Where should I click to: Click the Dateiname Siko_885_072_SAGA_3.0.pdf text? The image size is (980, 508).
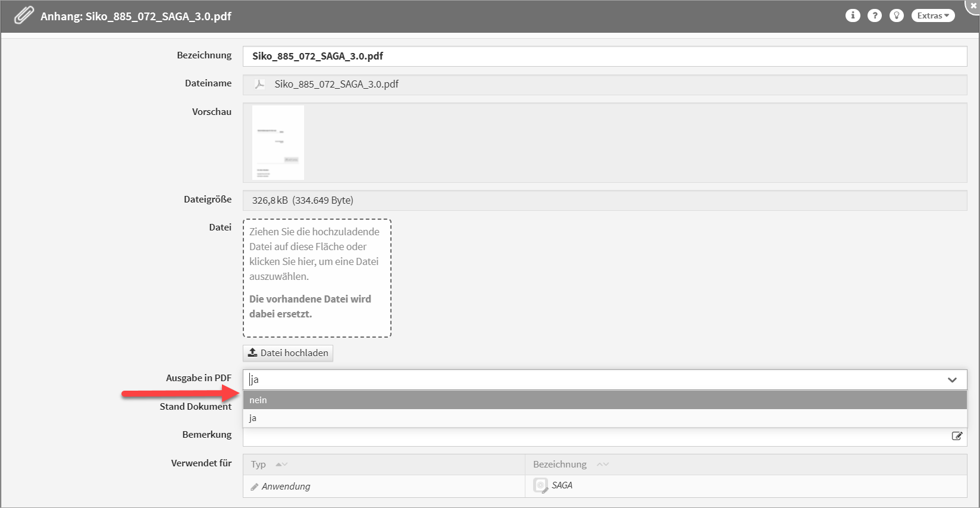point(337,84)
